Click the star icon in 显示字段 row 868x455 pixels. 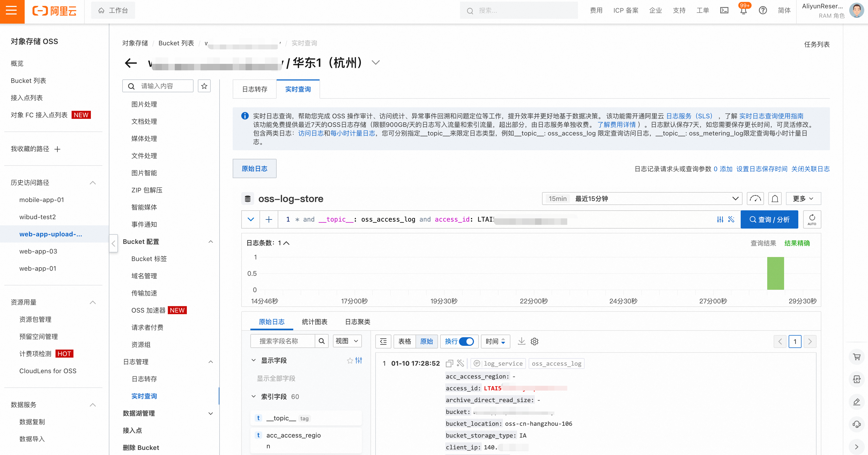[x=350, y=361]
